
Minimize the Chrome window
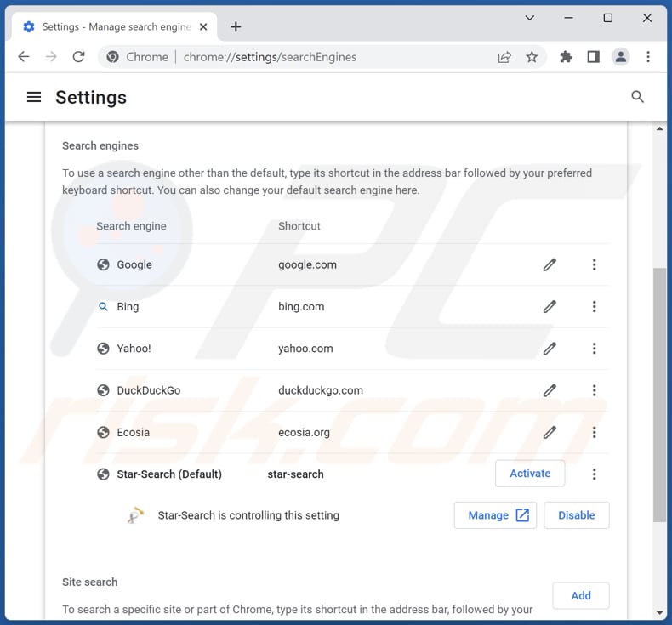[x=569, y=18]
